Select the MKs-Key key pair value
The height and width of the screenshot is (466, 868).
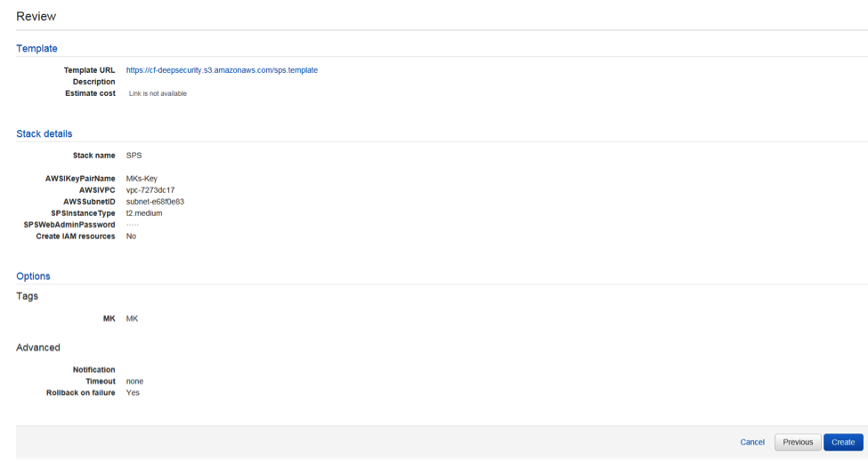(x=142, y=179)
